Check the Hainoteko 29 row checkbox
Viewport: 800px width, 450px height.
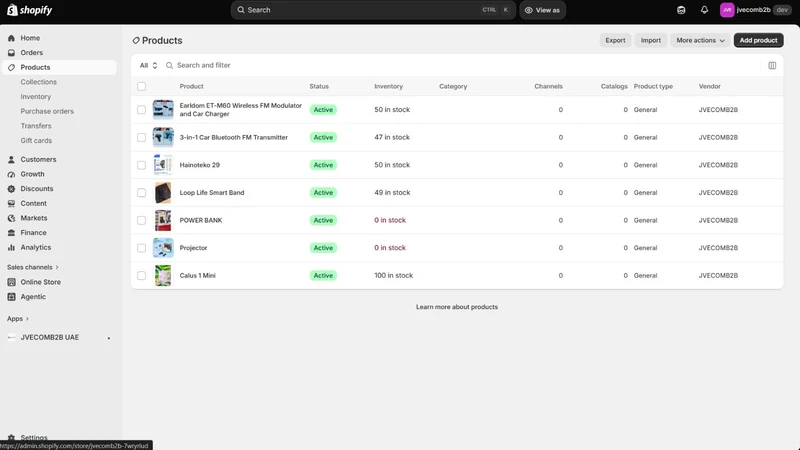(x=141, y=165)
